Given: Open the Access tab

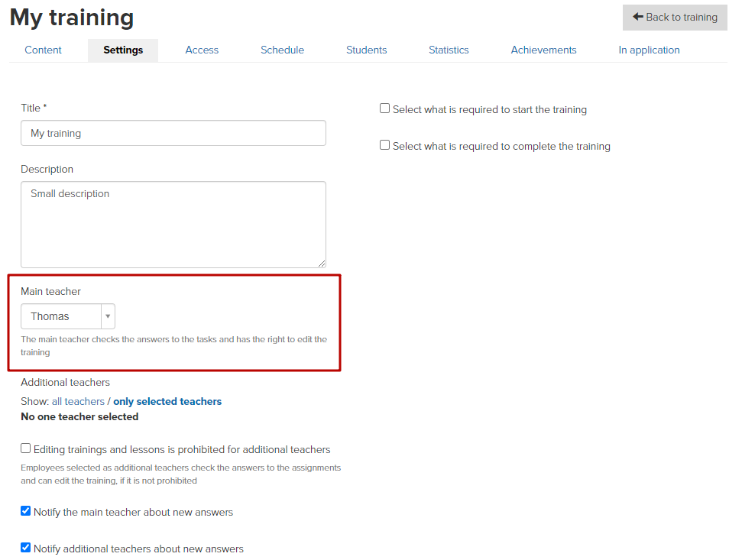Looking at the screenshot, I should point(202,50).
